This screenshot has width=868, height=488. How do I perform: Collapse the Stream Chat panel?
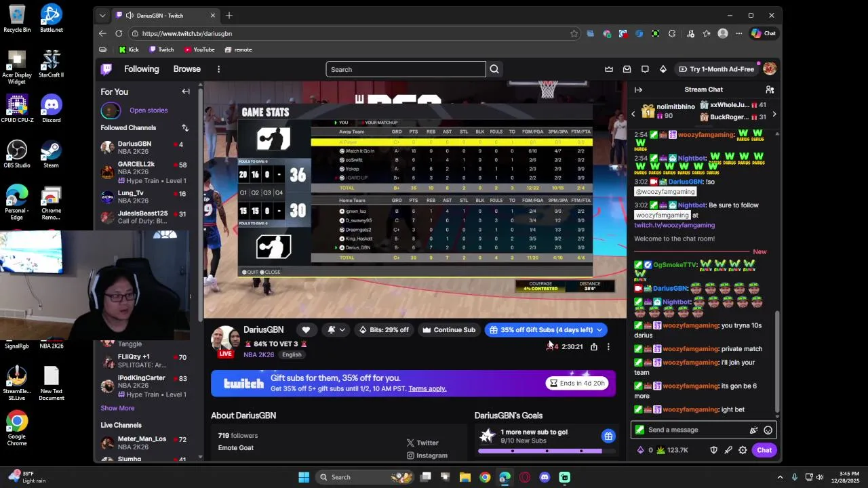638,89
